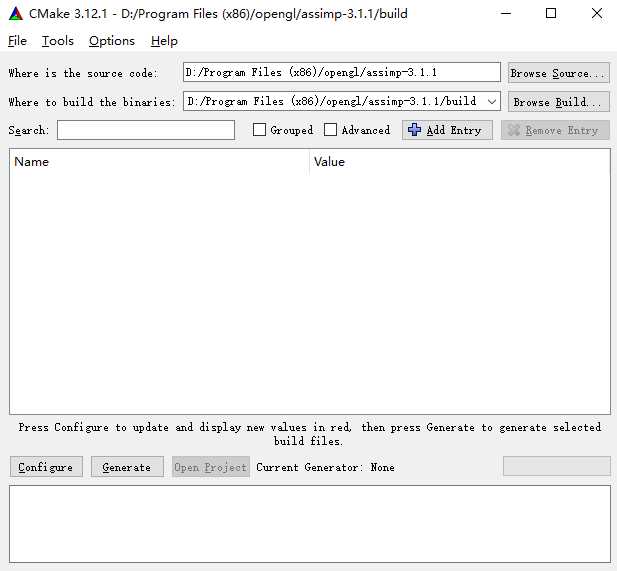Click the Browse Build button
The image size is (617, 571).
[x=559, y=102]
